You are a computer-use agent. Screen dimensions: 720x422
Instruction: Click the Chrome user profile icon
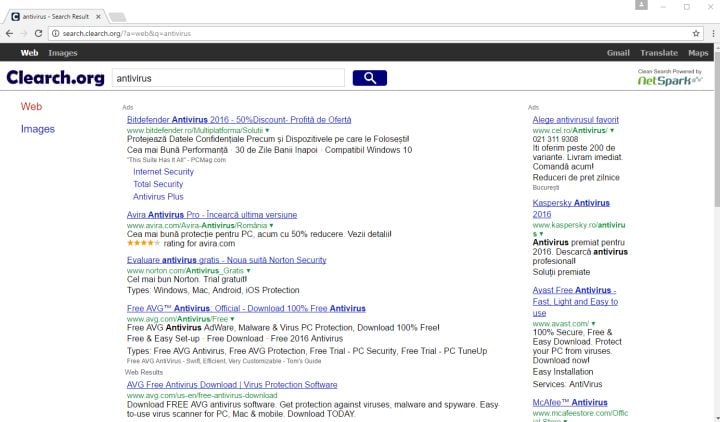point(641,5)
